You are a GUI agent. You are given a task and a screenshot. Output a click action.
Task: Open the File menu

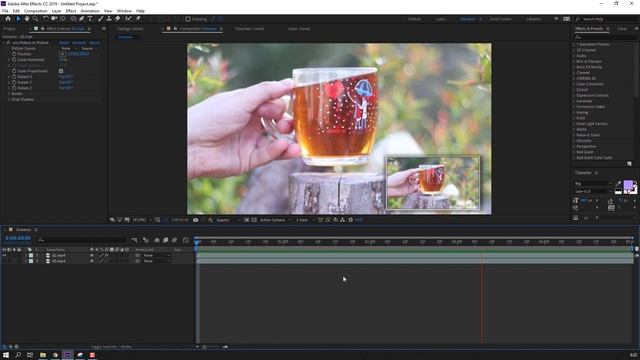pyautogui.click(x=5, y=11)
